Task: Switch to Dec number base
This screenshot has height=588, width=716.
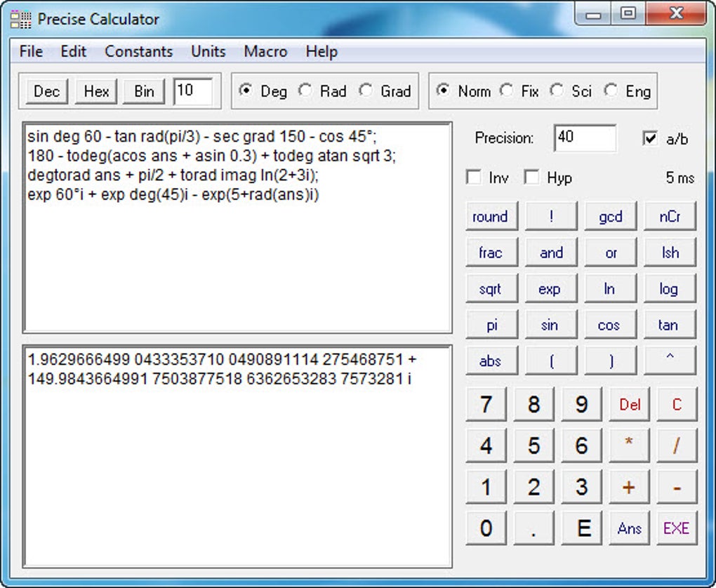Action: click(x=47, y=91)
